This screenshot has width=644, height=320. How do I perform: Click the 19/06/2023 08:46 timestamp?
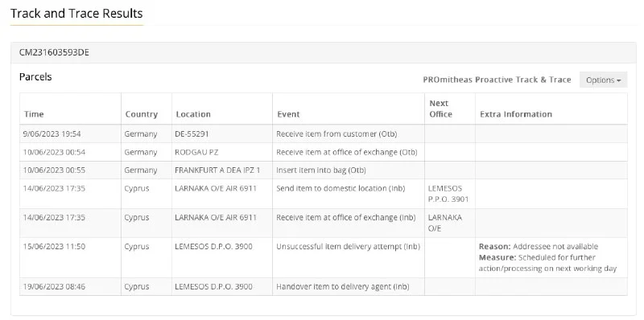pos(54,287)
